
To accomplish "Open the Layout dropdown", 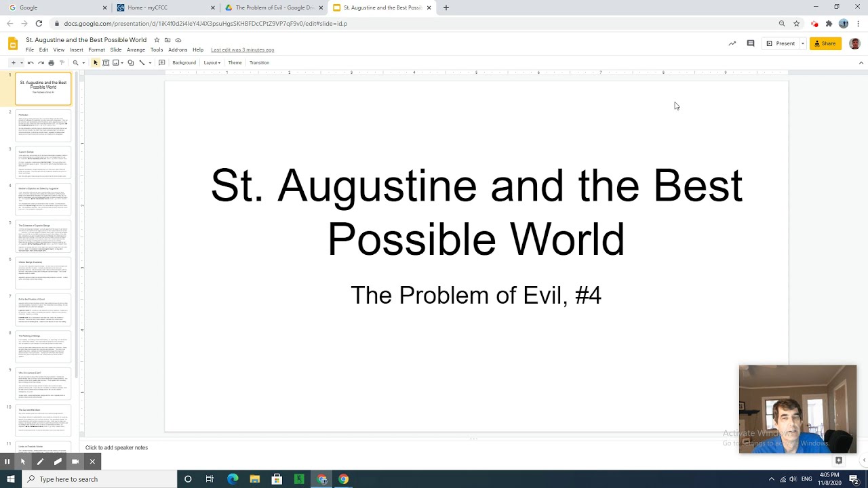I will point(212,62).
